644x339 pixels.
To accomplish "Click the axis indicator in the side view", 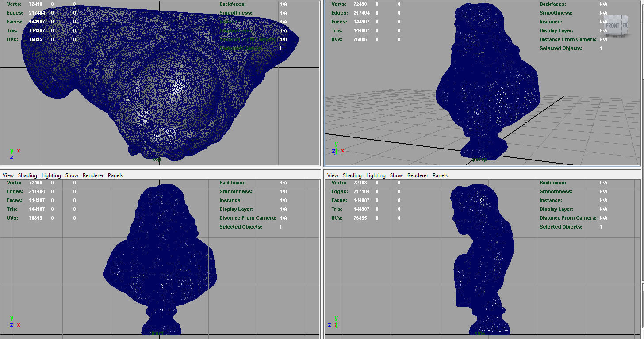I will 333,322.
